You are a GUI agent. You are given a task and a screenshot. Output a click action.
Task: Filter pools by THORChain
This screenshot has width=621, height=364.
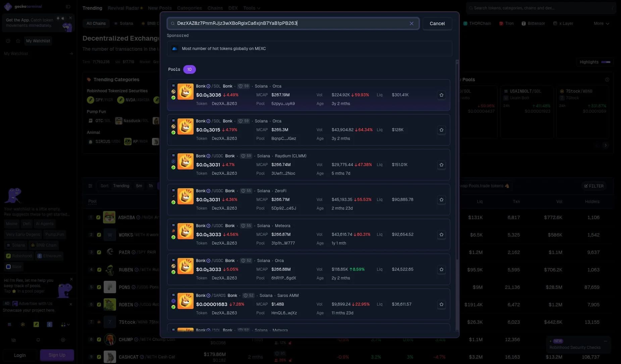[477, 23]
